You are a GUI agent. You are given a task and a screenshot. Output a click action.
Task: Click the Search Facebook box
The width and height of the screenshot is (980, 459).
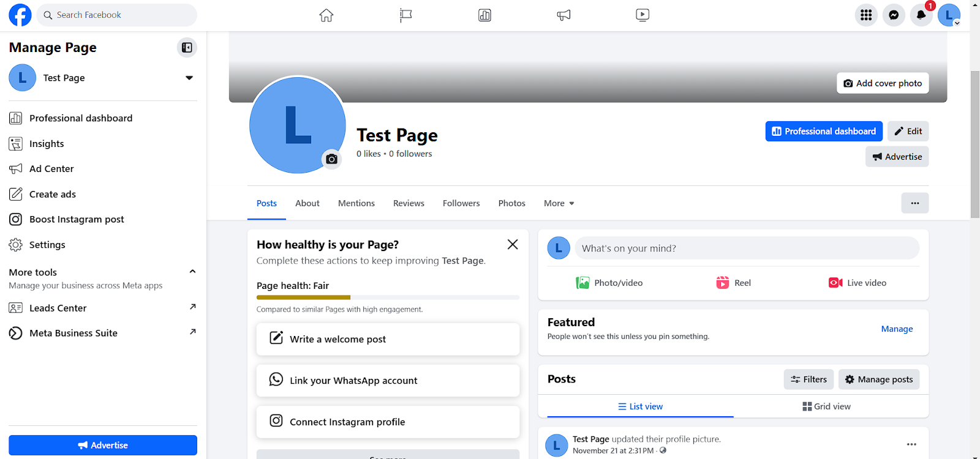coord(117,15)
